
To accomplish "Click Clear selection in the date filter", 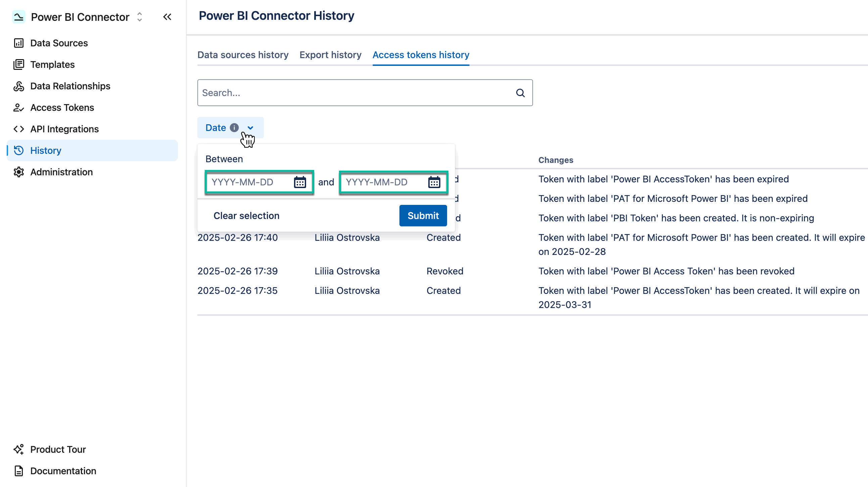I will click(x=246, y=216).
